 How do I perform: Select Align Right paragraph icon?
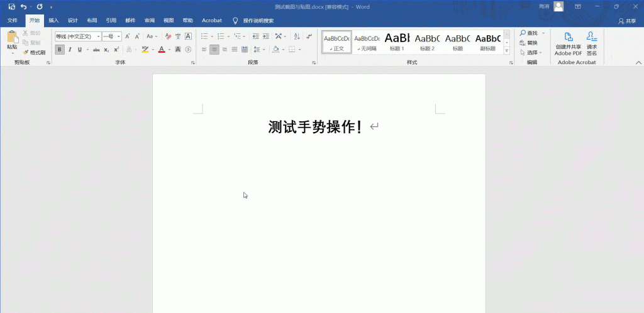[x=225, y=50]
